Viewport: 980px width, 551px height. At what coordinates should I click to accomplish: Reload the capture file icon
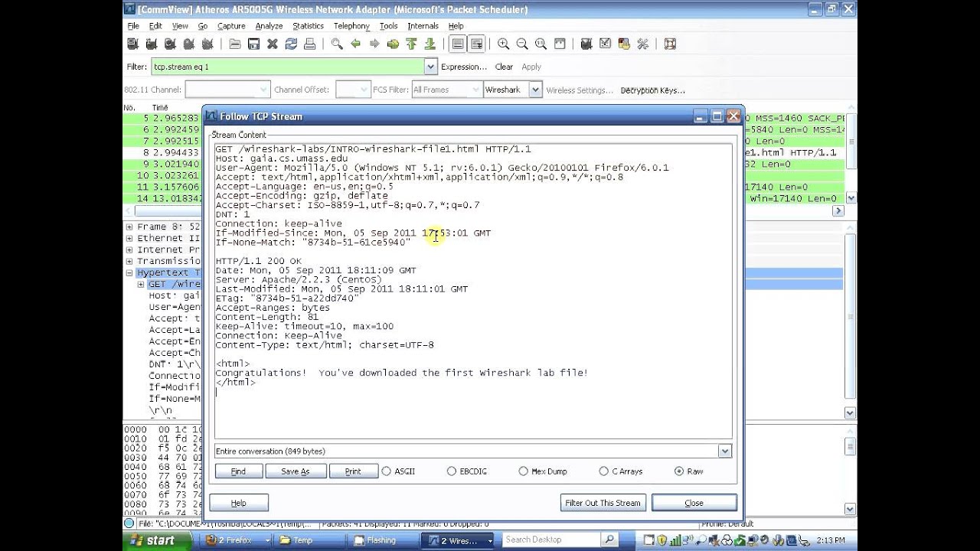[x=291, y=44]
